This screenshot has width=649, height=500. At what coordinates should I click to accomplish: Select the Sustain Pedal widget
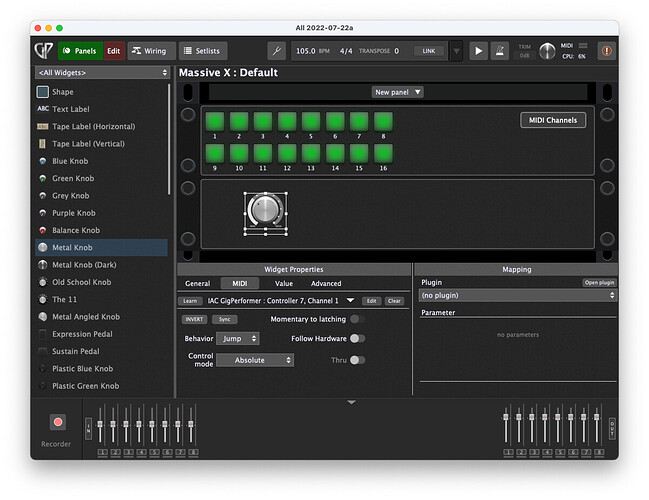(x=102, y=351)
